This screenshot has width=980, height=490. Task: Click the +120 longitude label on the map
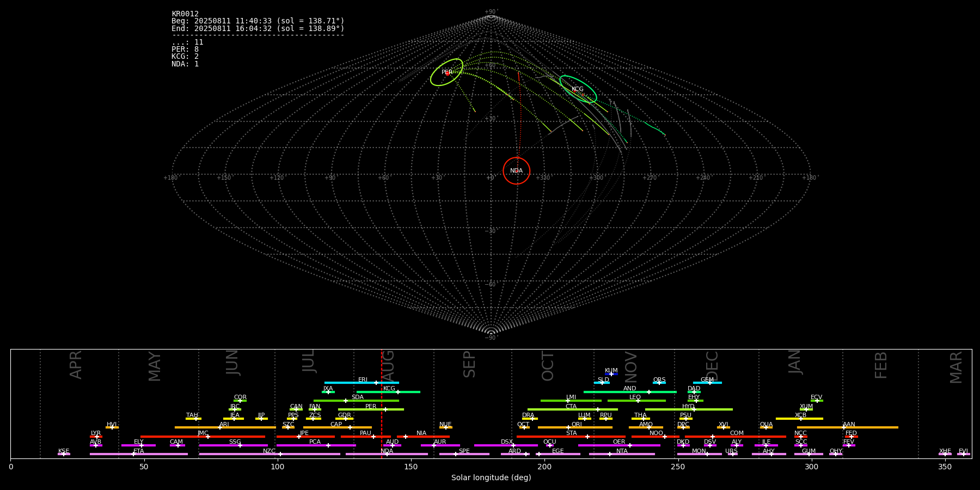(277, 178)
